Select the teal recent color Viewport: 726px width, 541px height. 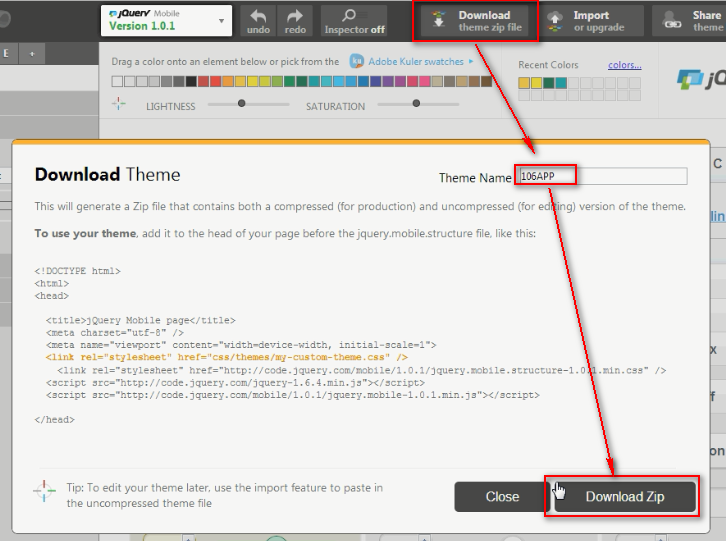click(561, 83)
